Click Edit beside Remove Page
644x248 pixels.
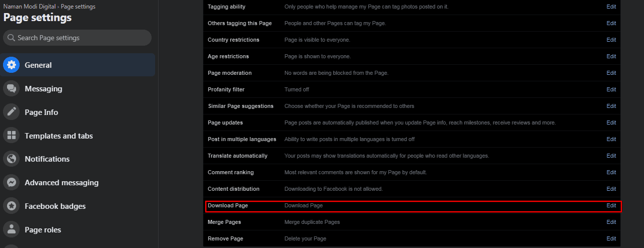pyautogui.click(x=611, y=238)
